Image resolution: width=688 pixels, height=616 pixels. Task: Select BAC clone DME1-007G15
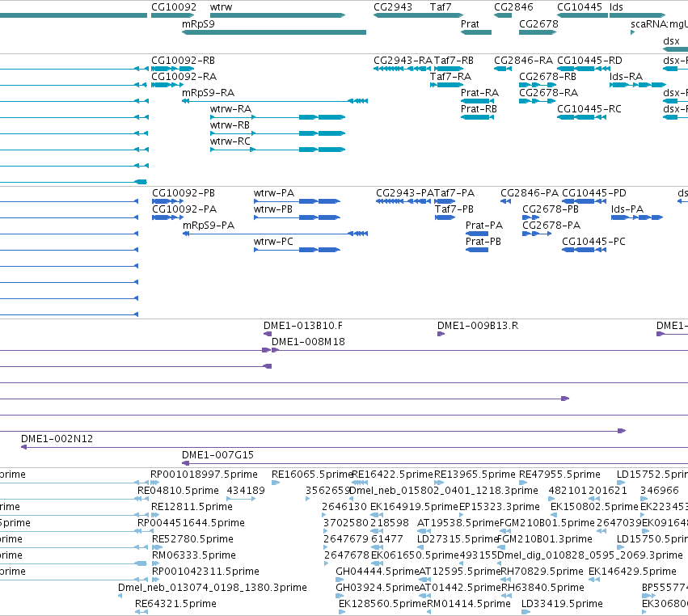(x=217, y=455)
